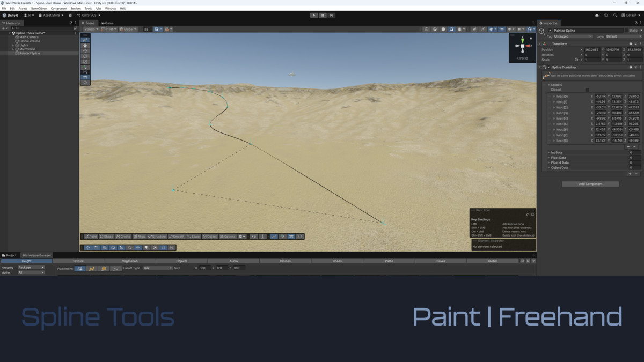The image size is (644, 362).
Task: Open the Create spline tool
Action: [123, 237]
